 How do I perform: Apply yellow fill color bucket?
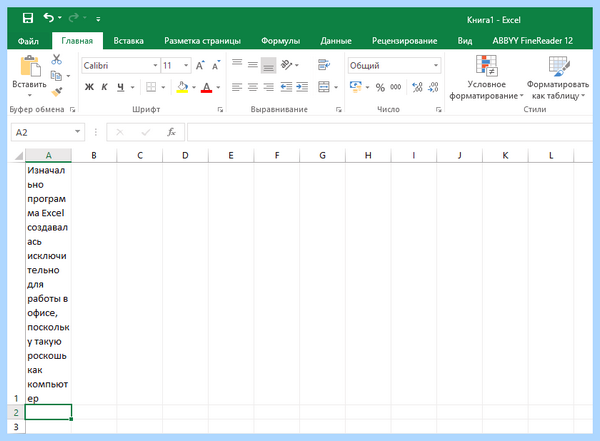click(x=183, y=87)
